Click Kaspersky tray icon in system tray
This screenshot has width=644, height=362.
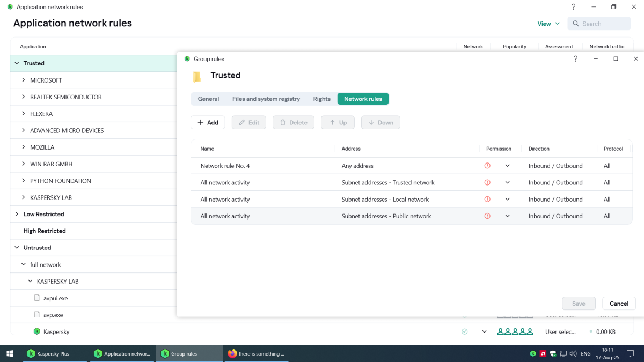pos(533,354)
